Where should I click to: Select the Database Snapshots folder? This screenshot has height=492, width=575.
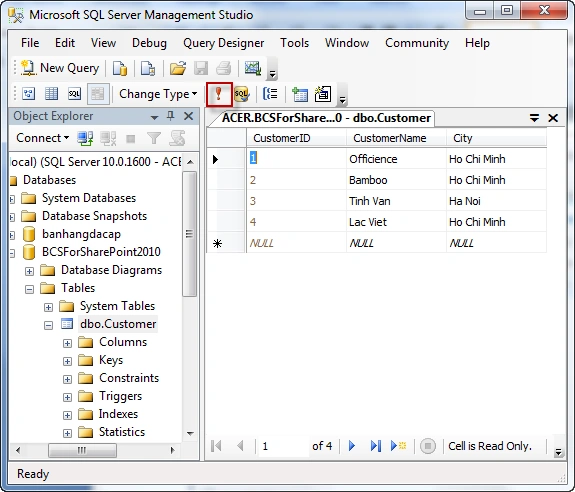point(94,216)
